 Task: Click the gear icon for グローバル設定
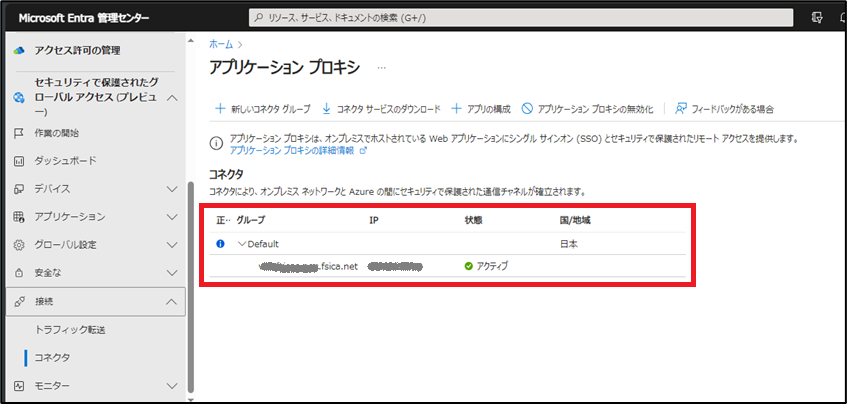[x=19, y=245]
